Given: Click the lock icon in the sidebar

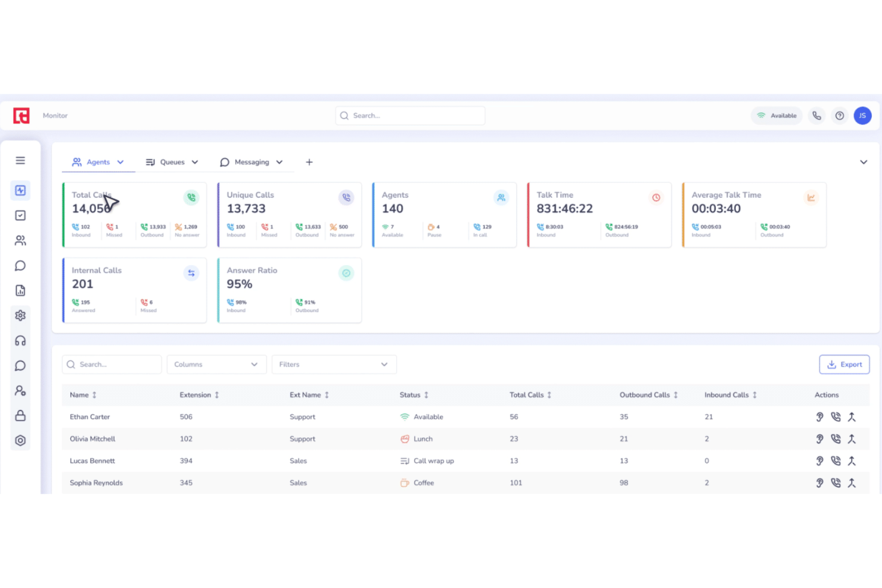Looking at the screenshot, I should coord(20,415).
